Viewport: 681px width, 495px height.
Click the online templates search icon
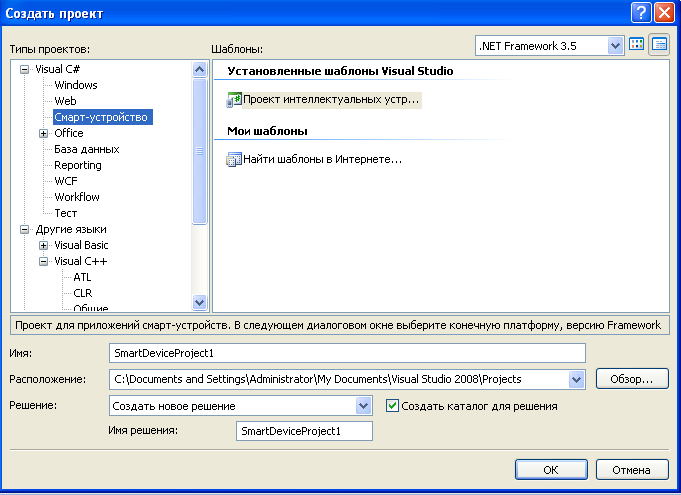pyautogui.click(x=234, y=159)
